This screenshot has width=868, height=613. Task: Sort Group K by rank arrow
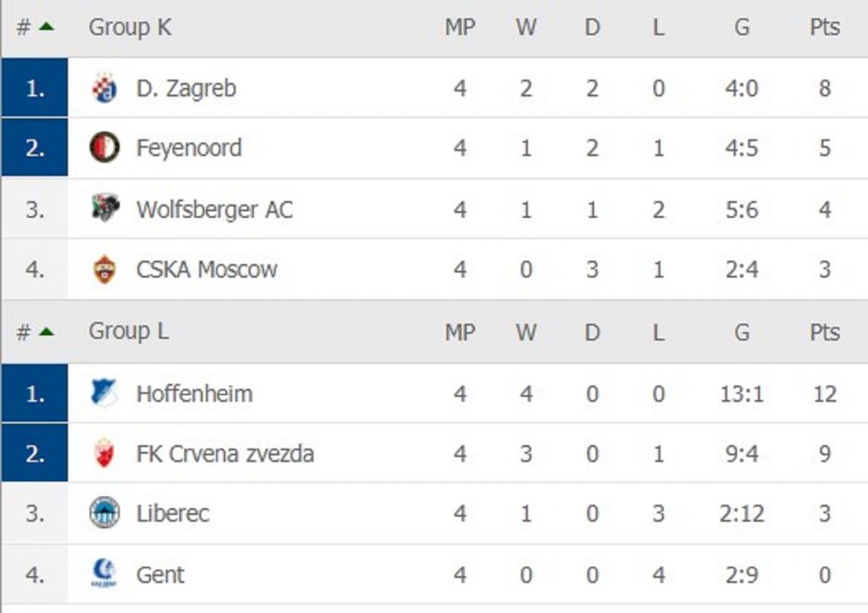pyautogui.click(x=45, y=27)
